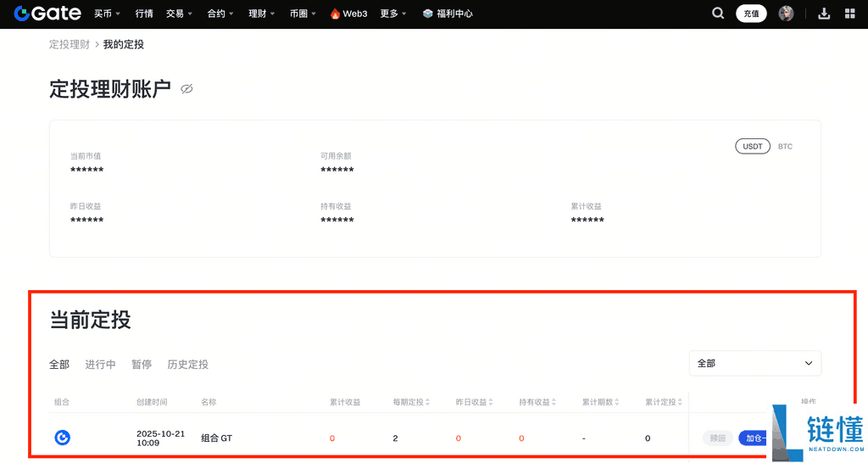Screen dimensions: 868x463
Task: Expand the 币圈 dropdown
Action: tap(303, 14)
